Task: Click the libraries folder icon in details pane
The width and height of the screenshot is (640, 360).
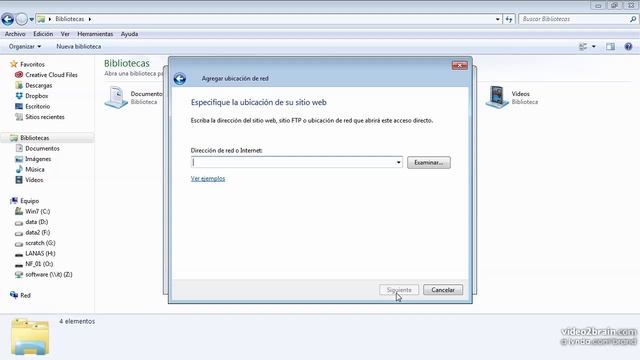Action: (30, 337)
